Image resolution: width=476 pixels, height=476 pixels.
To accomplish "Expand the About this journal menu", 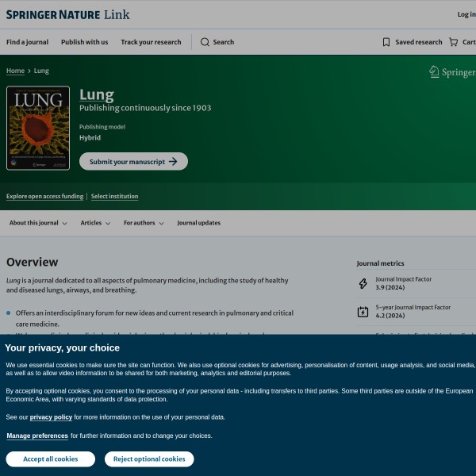I will pyautogui.click(x=38, y=223).
